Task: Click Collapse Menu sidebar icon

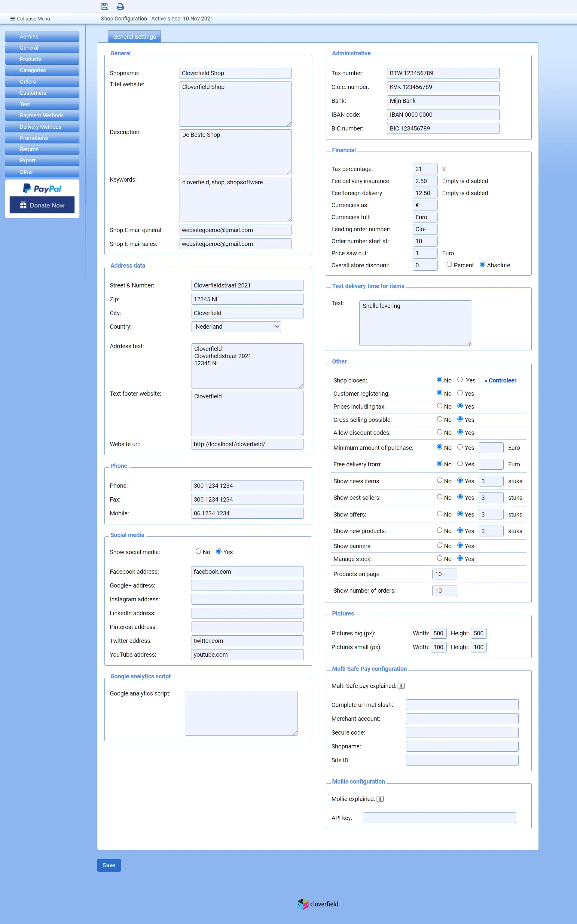Action: pyautogui.click(x=12, y=18)
